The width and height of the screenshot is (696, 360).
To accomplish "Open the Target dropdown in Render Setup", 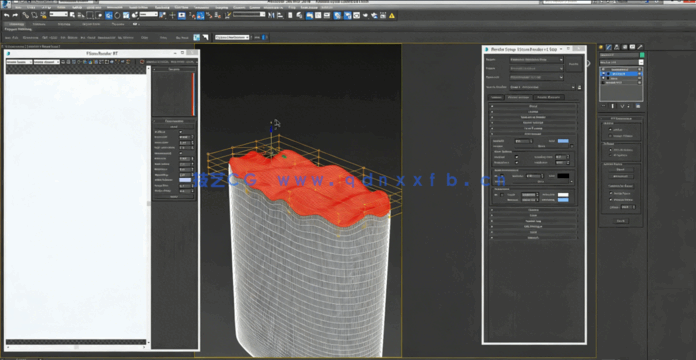I will pos(537,59).
